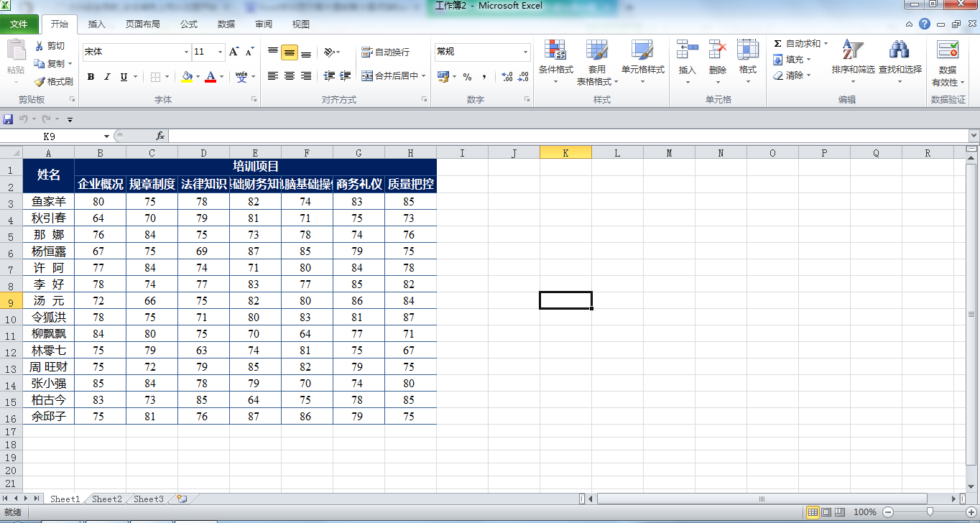Image resolution: width=980 pixels, height=523 pixels.
Task: Open the font name 宋体 dropdown
Action: click(x=186, y=52)
